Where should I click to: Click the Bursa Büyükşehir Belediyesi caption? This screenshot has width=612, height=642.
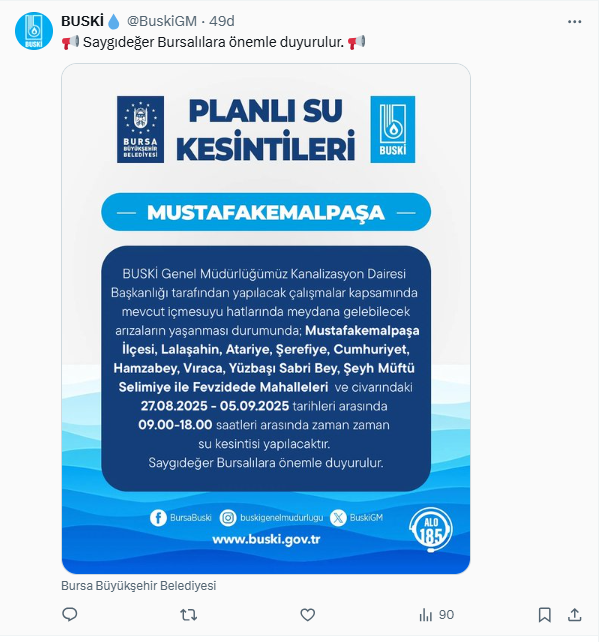coord(138,585)
